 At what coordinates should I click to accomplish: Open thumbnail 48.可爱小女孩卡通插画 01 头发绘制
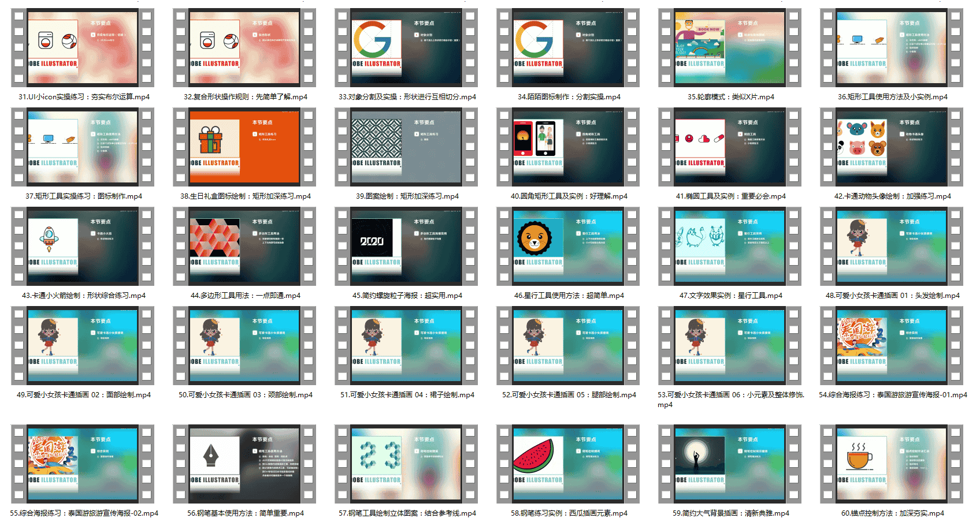click(x=892, y=247)
